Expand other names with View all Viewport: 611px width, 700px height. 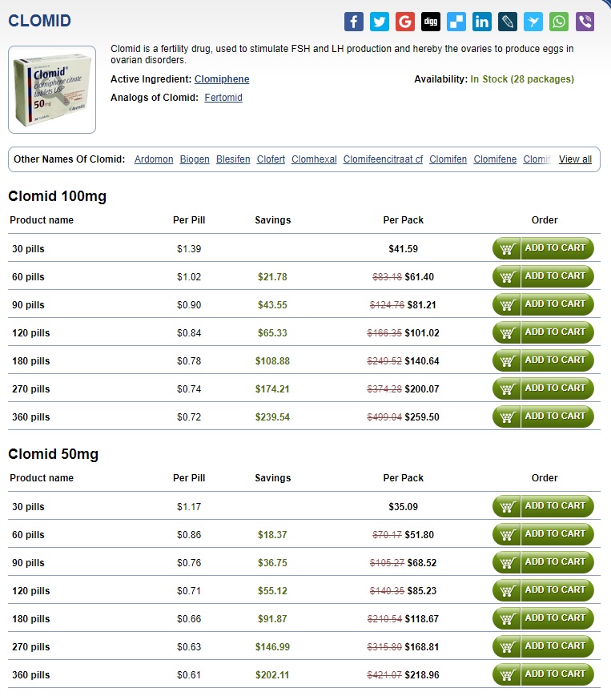click(575, 159)
